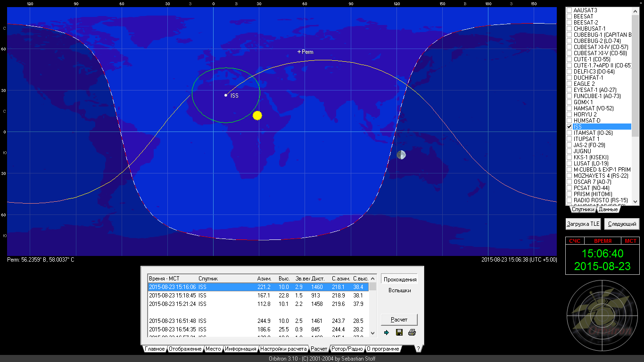This screenshot has height=362, width=644.
Task: Click the yellow Sun icon on map
Action: coord(257,115)
